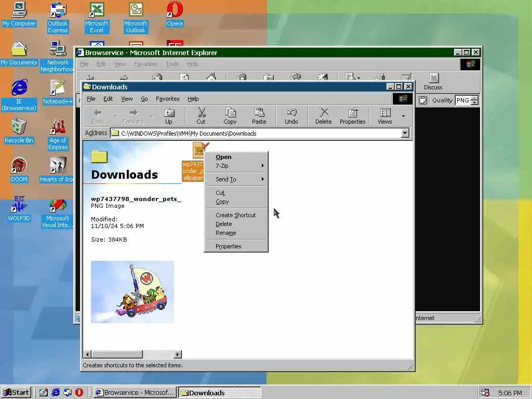This screenshot has height=399, width=532.
Task: Open My Documents desktop folder
Action: click(x=19, y=54)
